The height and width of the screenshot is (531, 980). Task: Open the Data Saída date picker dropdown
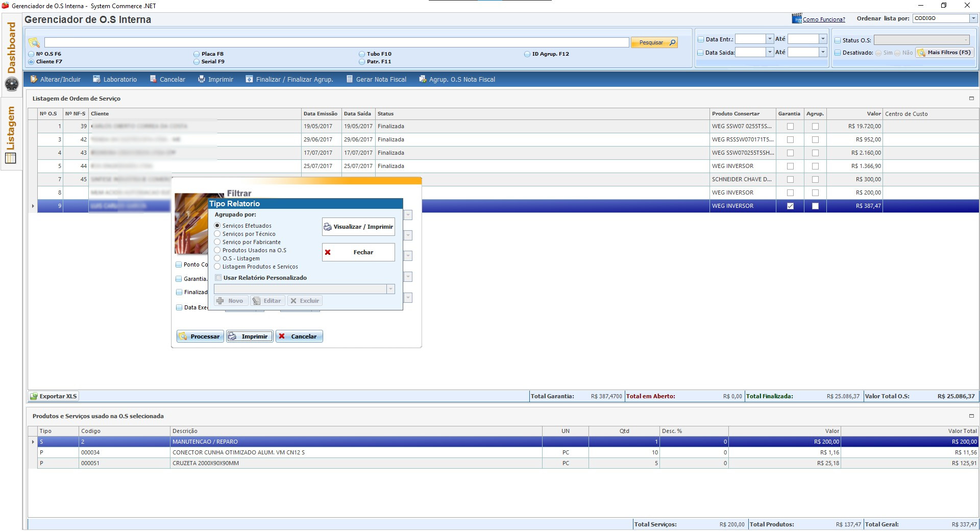[770, 52]
